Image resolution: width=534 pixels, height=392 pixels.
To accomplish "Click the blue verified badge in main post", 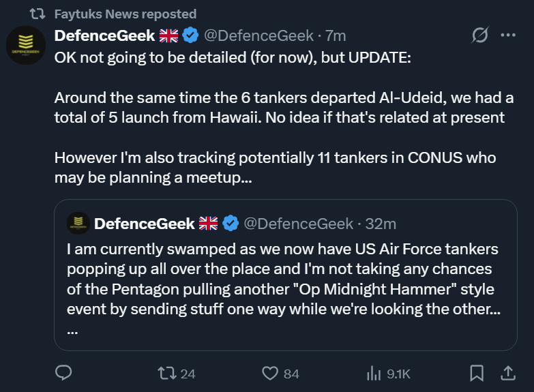I will (191, 35).
